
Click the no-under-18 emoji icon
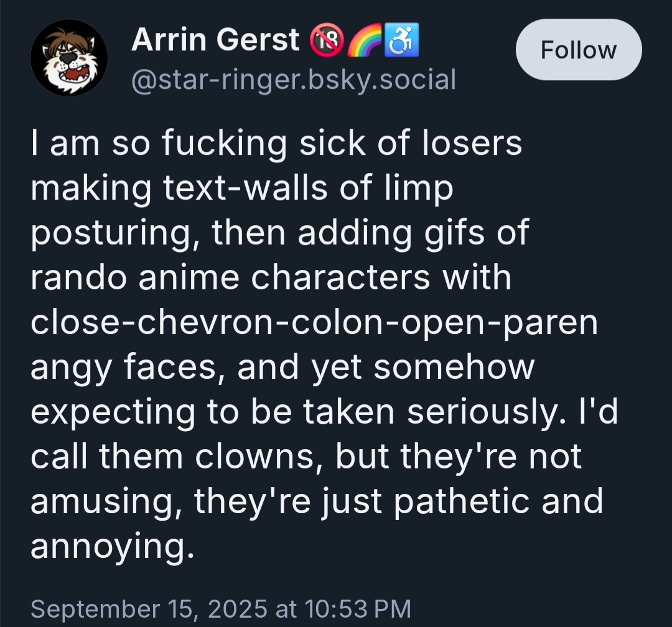point(325,41)
